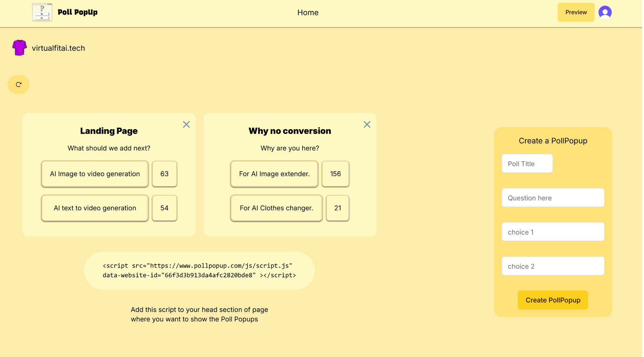Click the Preview button
Screen dimensions: 644x357
(x=576, y=12)
